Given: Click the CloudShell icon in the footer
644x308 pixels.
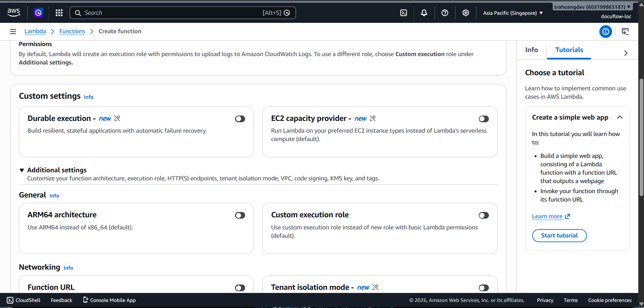Looking at the screenshot, I should point(10,300).
